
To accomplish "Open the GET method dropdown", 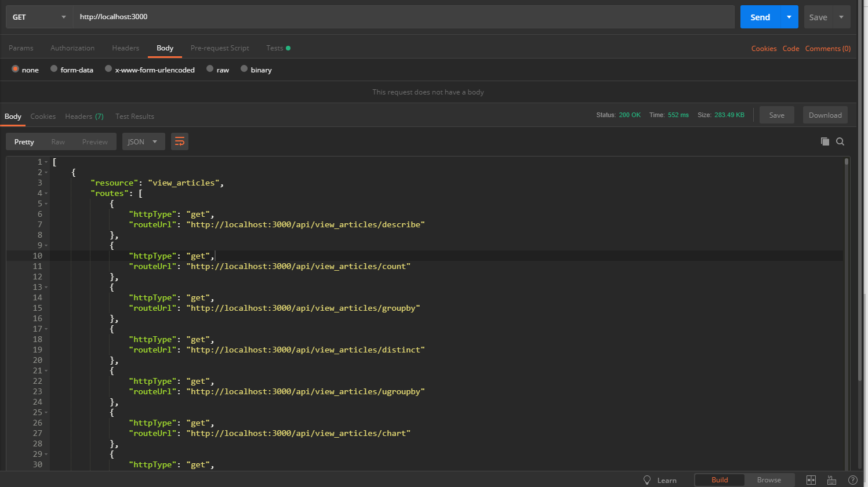I will coord(39,17).
